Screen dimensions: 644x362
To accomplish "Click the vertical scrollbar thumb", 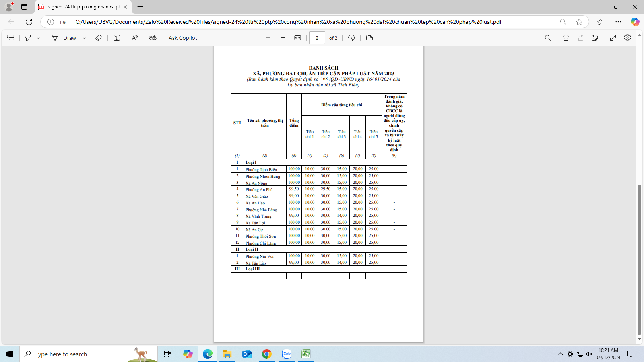I will click(x=639, y=259).
